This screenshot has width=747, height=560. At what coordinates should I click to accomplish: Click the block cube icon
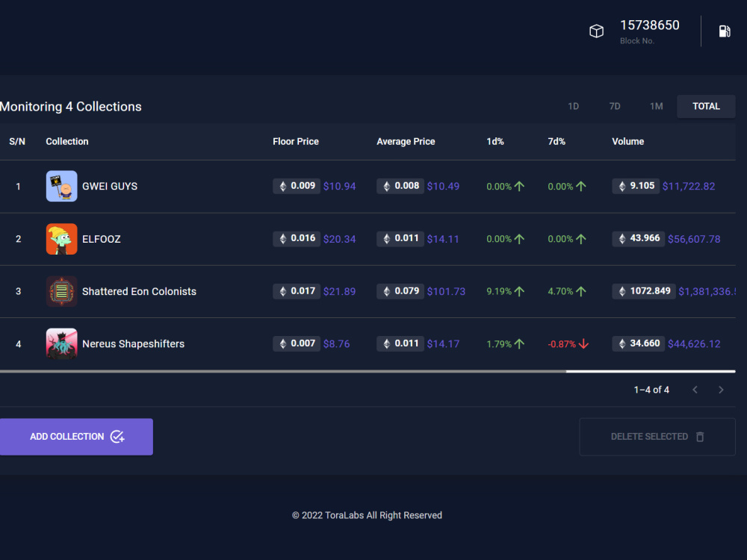[x=596, y=31]
